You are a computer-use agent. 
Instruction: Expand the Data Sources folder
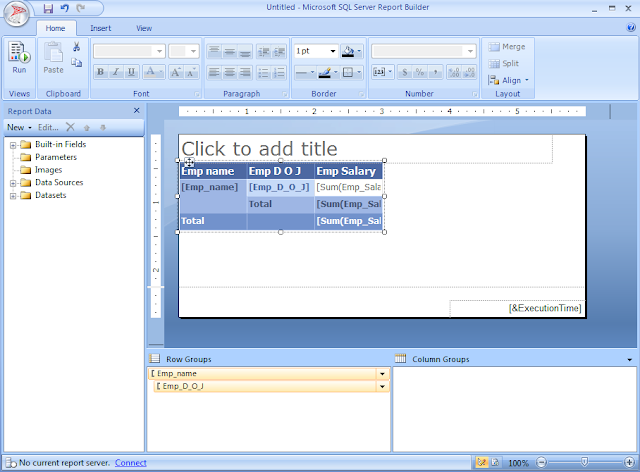[x=13, y=183]
